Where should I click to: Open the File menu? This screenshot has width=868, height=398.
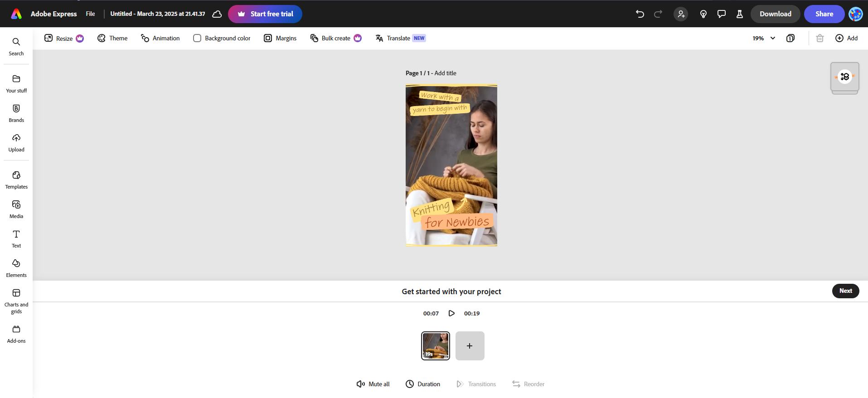coord(91,14)
